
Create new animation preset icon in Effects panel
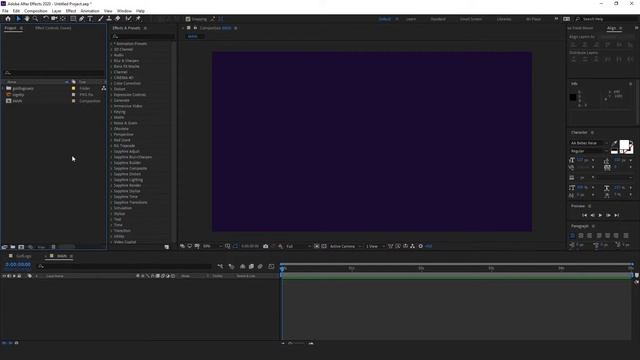coord(167,247)
